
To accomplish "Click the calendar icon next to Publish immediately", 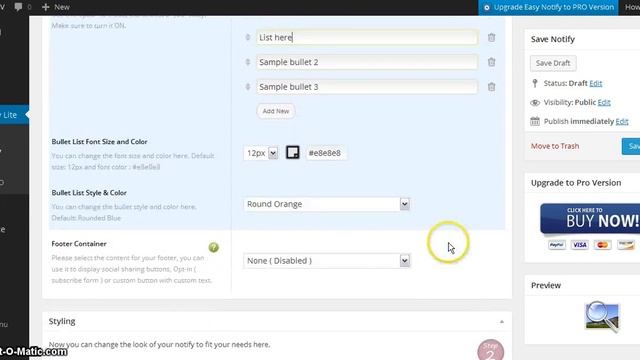I will [535, 121].
